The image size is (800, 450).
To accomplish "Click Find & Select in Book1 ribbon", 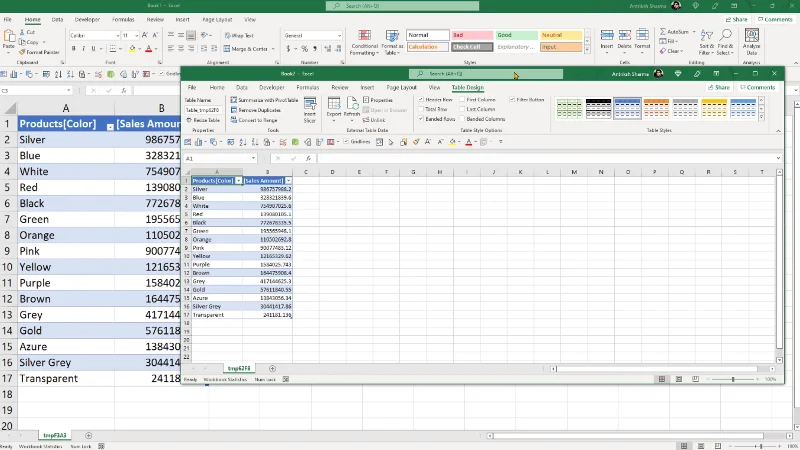I will pos(725,42).
